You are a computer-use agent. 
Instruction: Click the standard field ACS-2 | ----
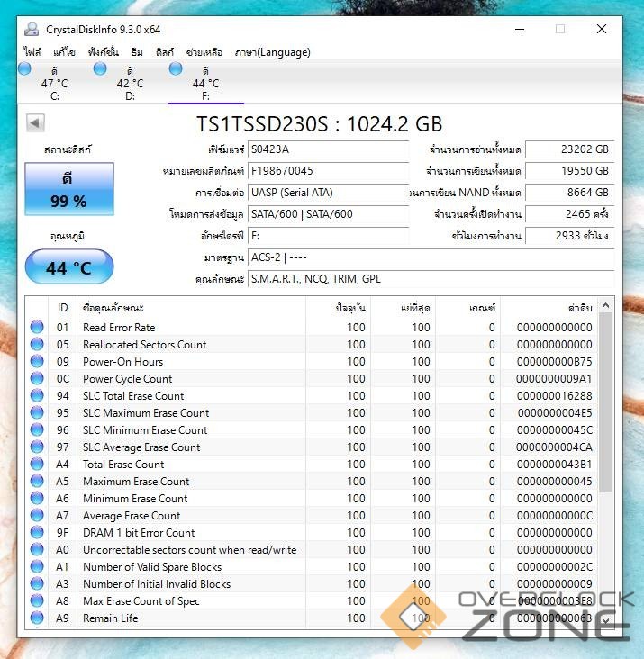point(431,257)
